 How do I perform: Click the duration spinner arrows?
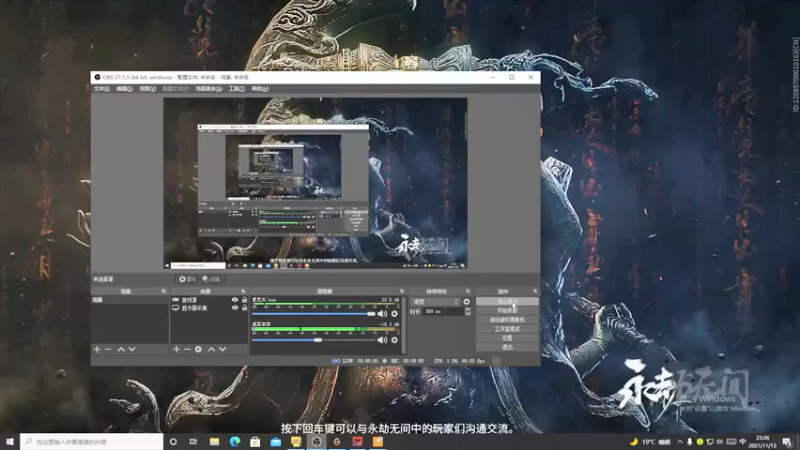(467, 311)
